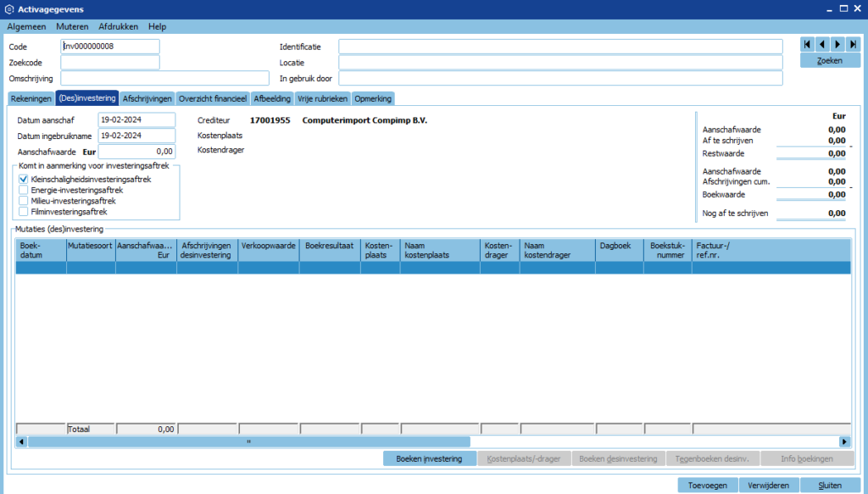The width and height of the screenshot is (868, 494).
Task: Click the Activagegevens window title icon
Action: pos(8,8)
